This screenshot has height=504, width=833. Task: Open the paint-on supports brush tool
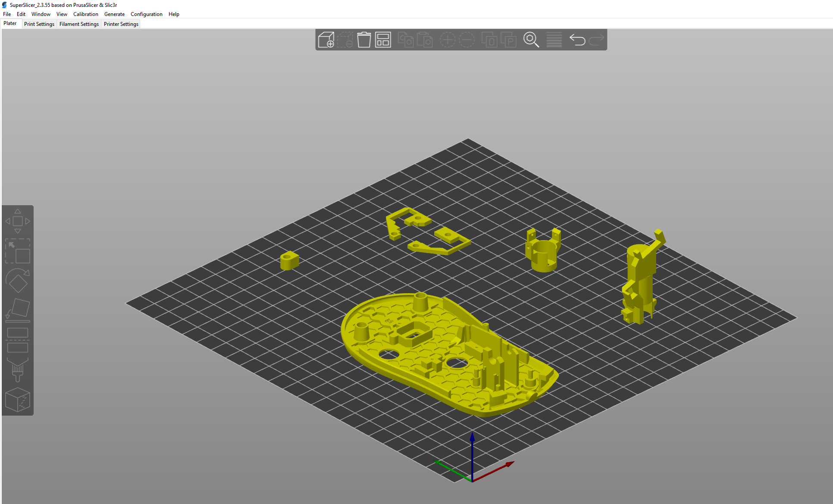coord(18,370)
